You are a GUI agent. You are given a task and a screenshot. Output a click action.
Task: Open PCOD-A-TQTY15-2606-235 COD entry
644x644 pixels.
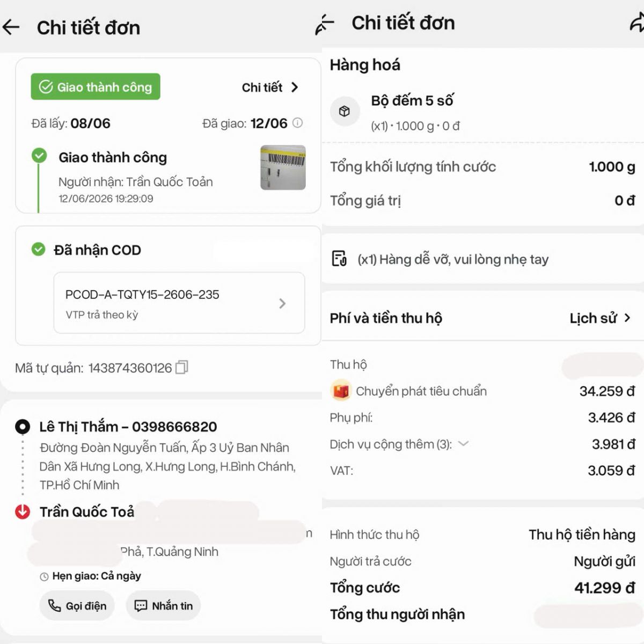coord(179,303)
